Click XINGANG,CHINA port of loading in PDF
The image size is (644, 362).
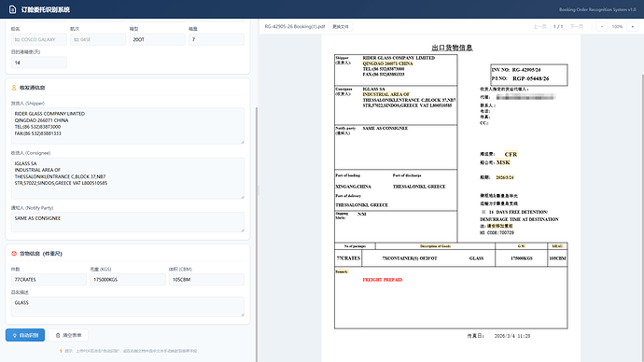coord(353,187)
